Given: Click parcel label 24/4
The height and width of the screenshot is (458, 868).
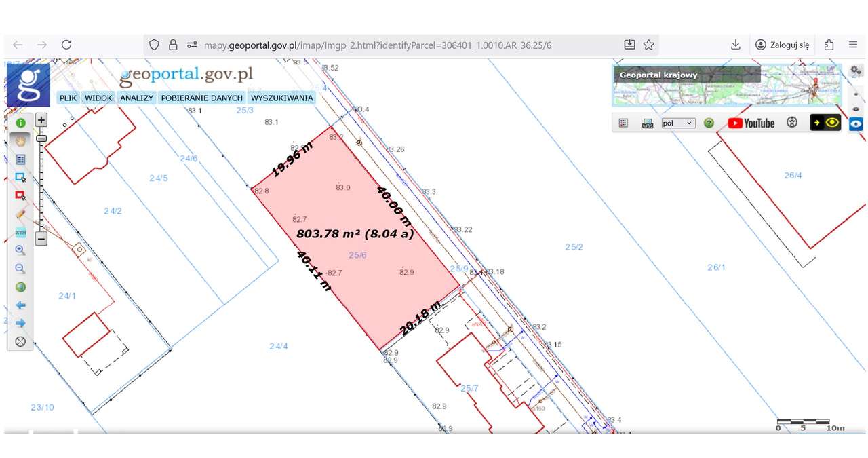Looking at the screenshot, I should pyautogui.click(x=279, y=346).
